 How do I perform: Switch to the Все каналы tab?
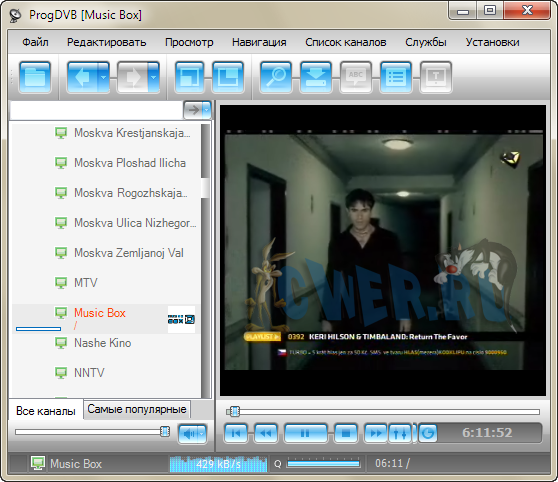(x=46, y=411)
